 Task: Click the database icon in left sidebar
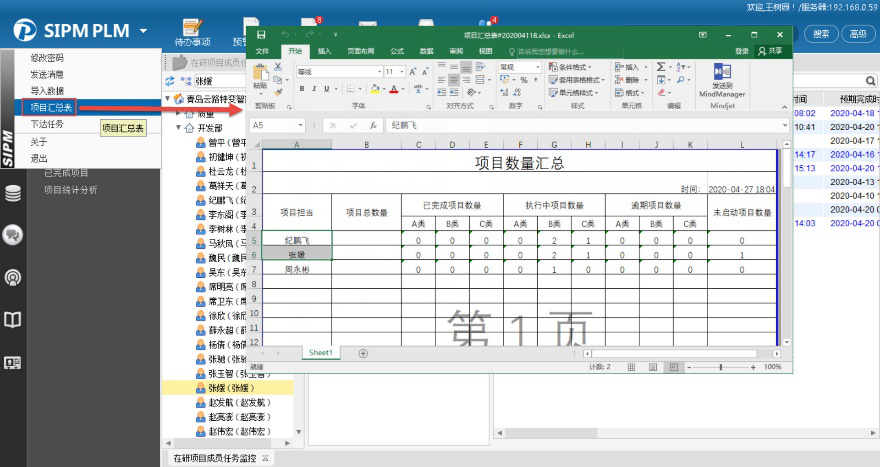pyautogui.click(x=13, y=193)
